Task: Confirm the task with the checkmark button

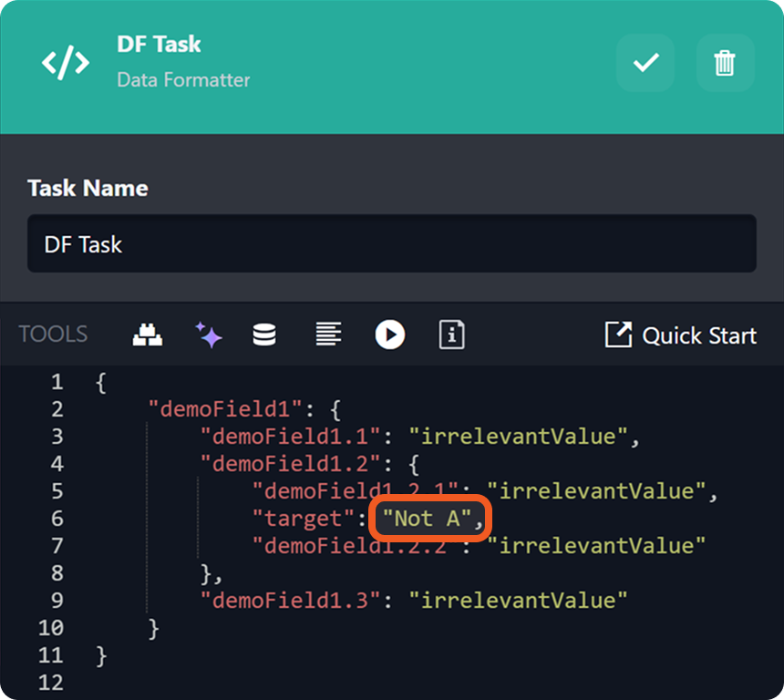Action: coord(645,63)
